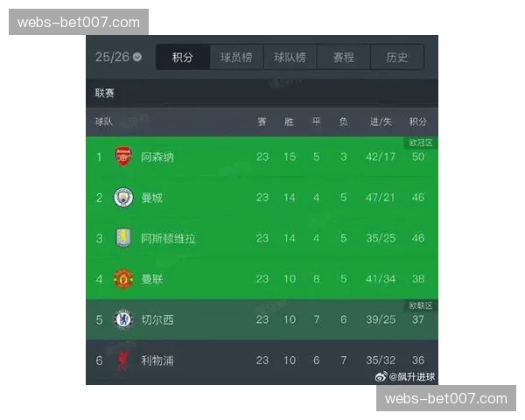Image resolution: width=525 pixels, height=420 pixels.
Task: Click the Manchester United club crest
Action: 123,279
